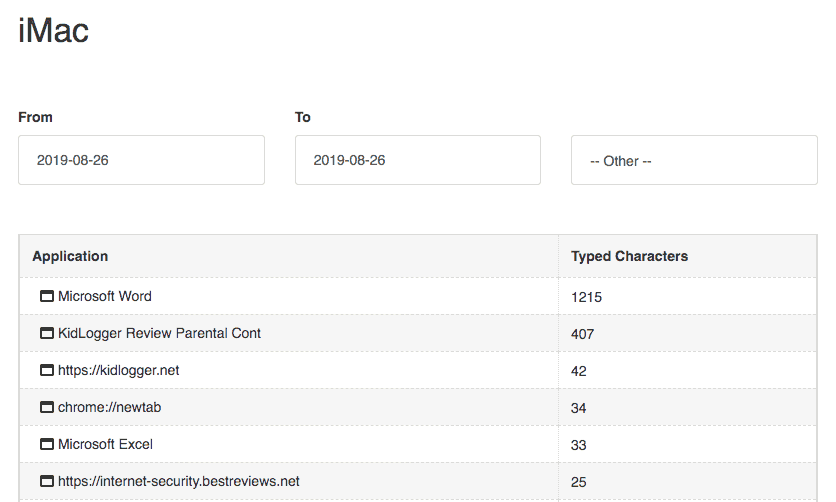Select the Microsoft Word row text
The height and width of the screenshot is (502, 836).
[x=105, y=297]
